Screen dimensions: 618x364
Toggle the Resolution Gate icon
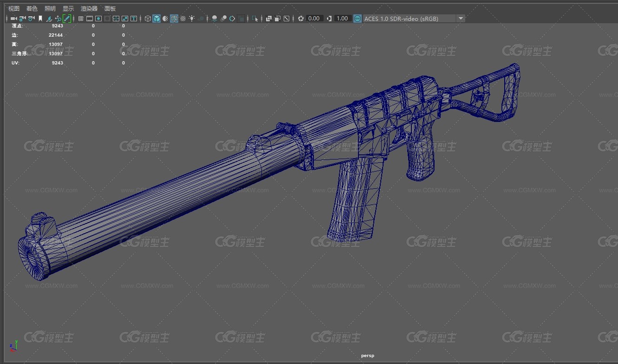[x=98, y=19]
